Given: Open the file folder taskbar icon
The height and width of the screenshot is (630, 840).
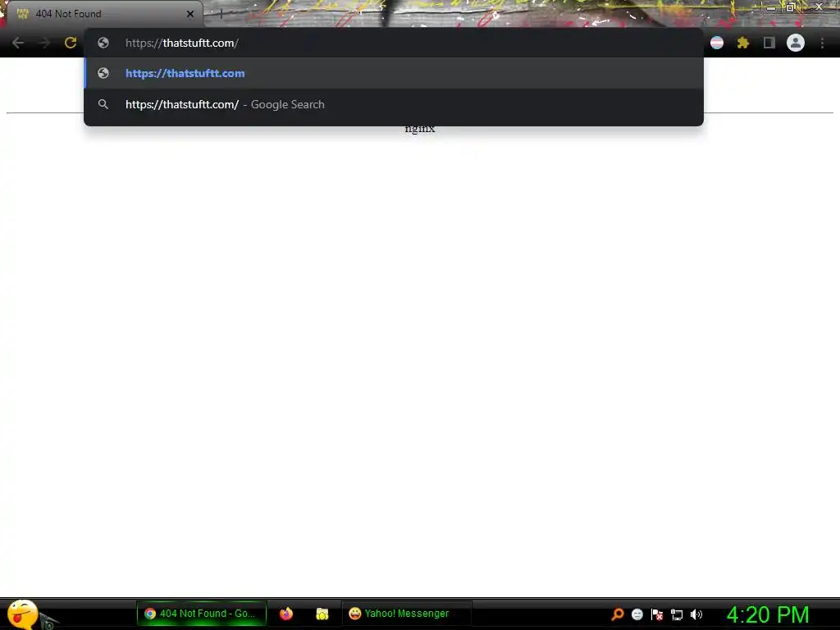Looking at the screenshot, I should 322,614.
